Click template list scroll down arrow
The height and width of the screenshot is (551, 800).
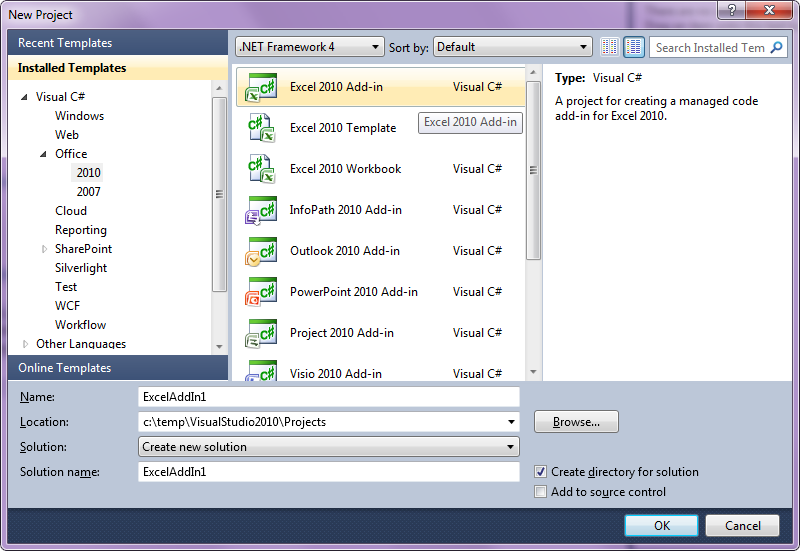[x=533, y=372]
